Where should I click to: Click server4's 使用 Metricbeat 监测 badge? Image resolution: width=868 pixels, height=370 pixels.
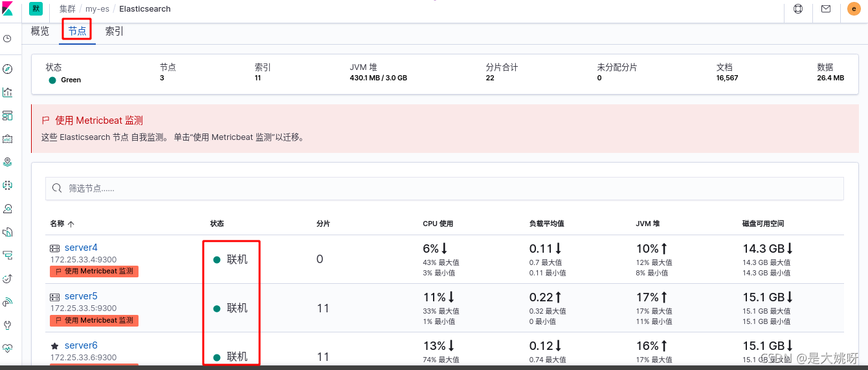click(x=95, y=272)
